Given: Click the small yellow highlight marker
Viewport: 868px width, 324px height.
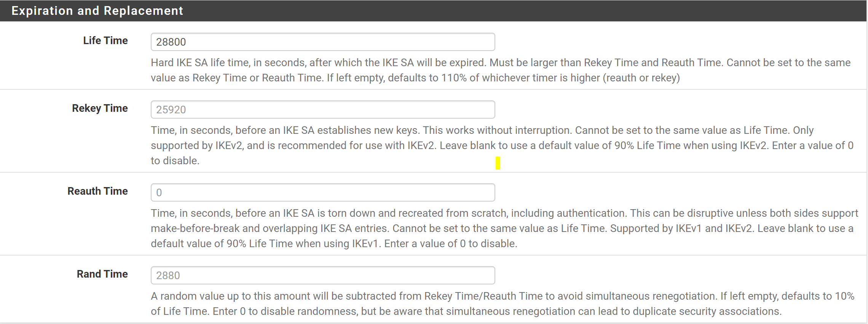Looking at the screenshot, I should point(498,163).
